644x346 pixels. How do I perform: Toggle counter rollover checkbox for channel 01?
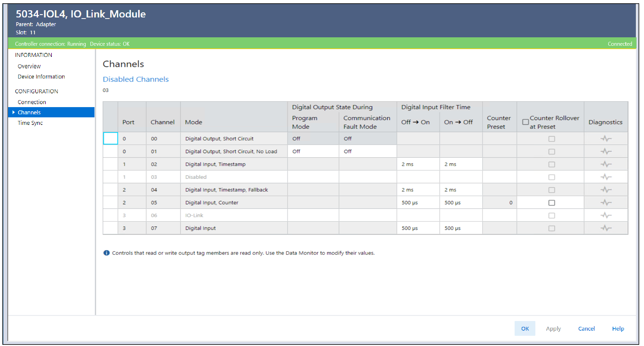(552, 151)
